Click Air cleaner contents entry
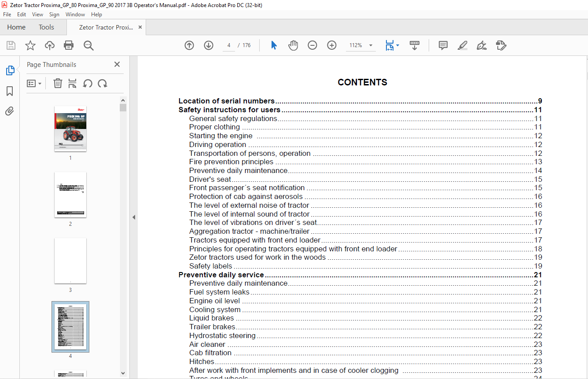 click(365, 344)
